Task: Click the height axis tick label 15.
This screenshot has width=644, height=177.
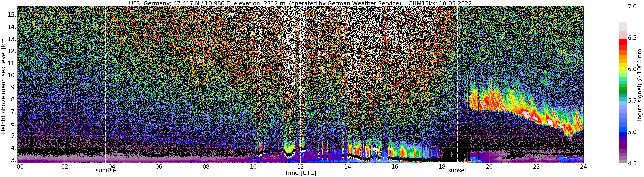Action: [x=12, y=15]
